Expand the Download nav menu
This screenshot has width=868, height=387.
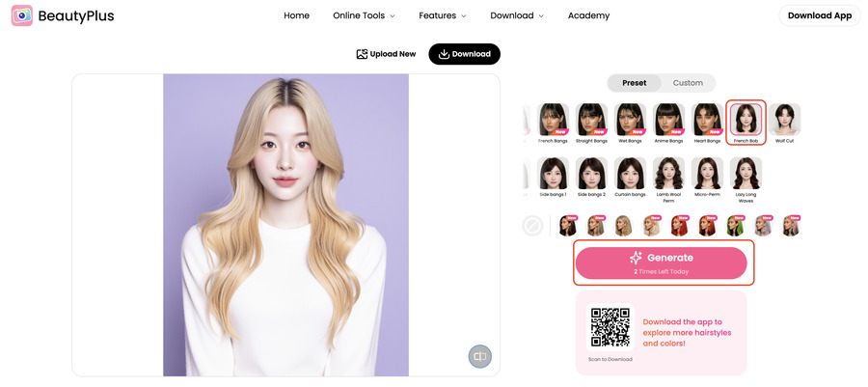(517, 15)
